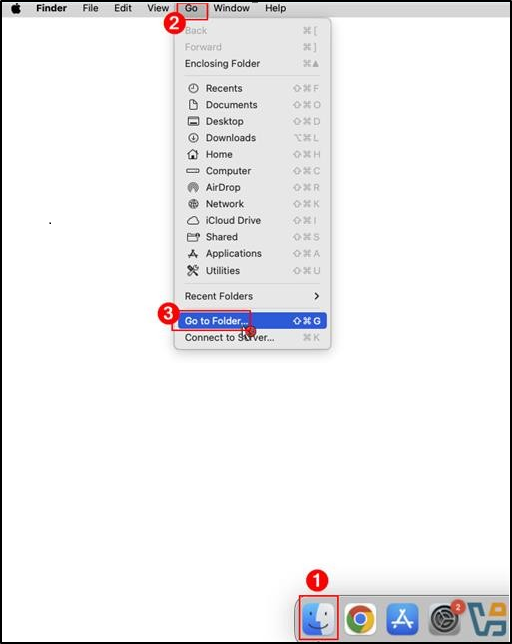Launch Google Chrome from the Dock
Viewport: 512px width, 644px height.
pyautogui.click(x=360, y=618)
